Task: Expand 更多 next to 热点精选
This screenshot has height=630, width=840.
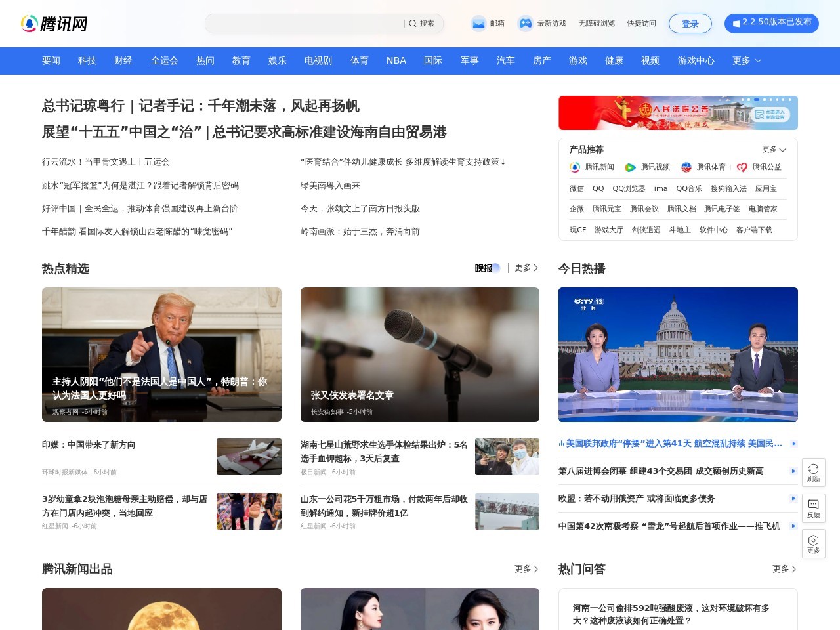Action: (525, 268)
